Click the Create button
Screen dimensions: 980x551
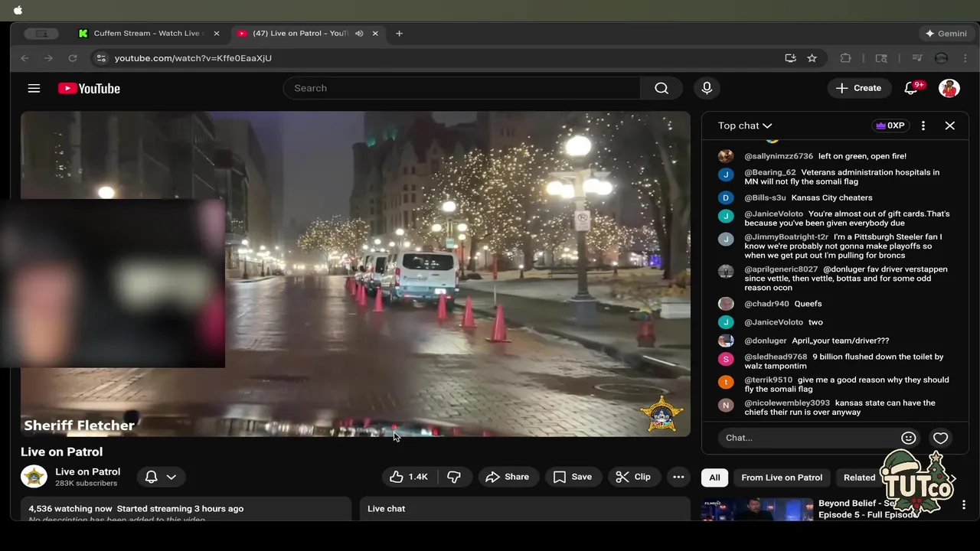click(858, 88)
